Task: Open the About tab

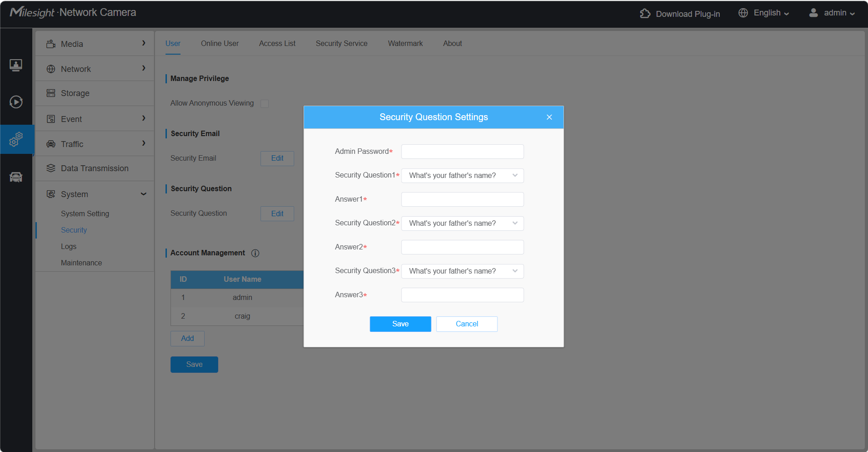Action: (452, 43)
